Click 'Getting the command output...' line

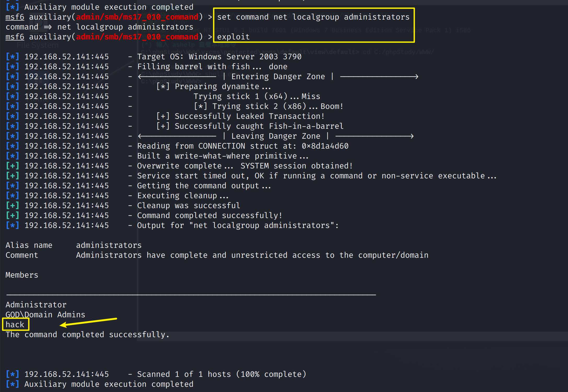coord(204,186)
